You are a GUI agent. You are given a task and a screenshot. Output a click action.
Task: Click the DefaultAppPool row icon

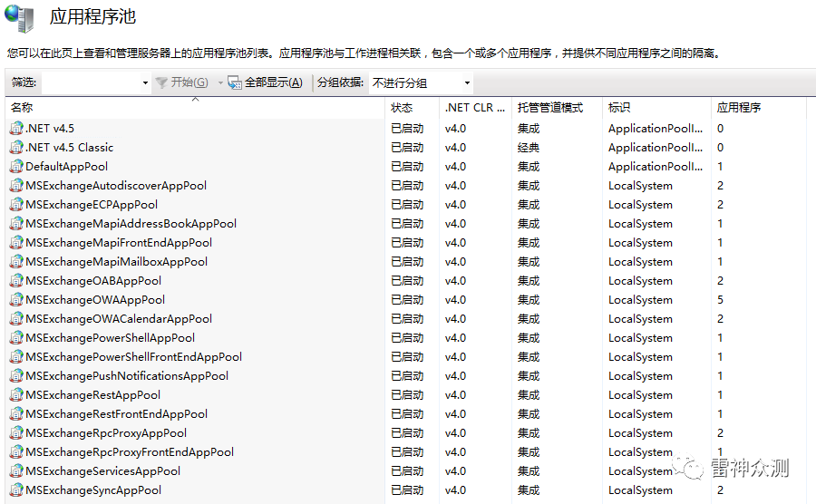point(16,167)
